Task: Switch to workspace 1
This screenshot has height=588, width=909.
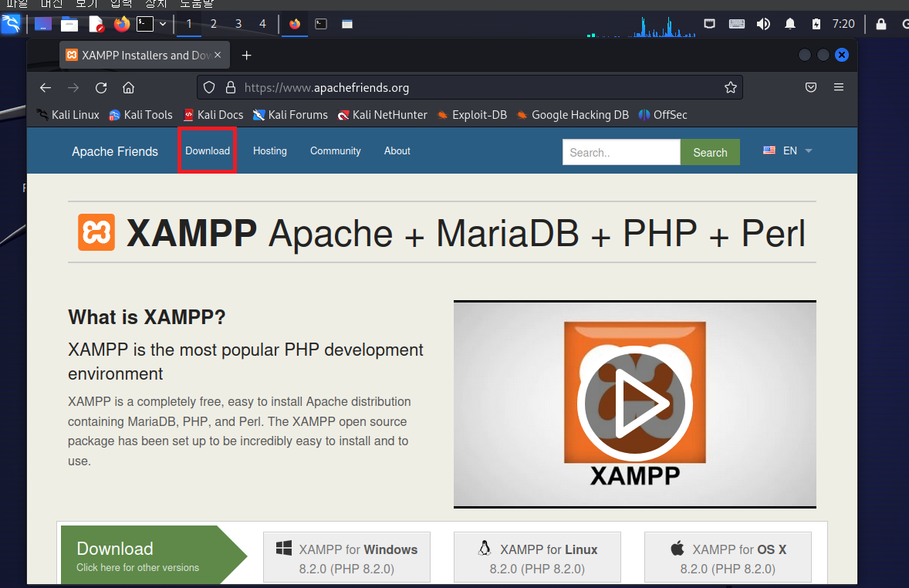Action: click(x=189, y=24)
